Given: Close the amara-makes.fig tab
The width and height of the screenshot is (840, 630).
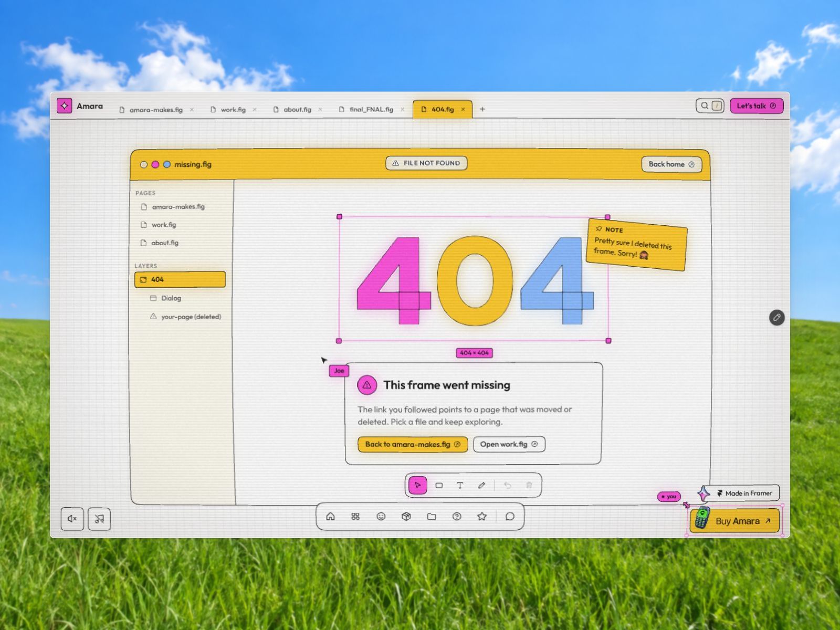Looking at the screenshot, I should 192,110.
